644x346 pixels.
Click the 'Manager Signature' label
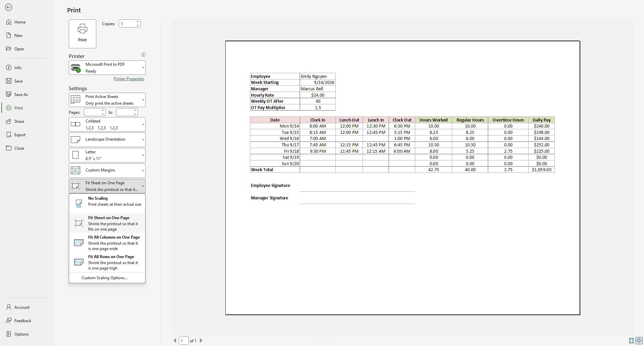point(269,198)
